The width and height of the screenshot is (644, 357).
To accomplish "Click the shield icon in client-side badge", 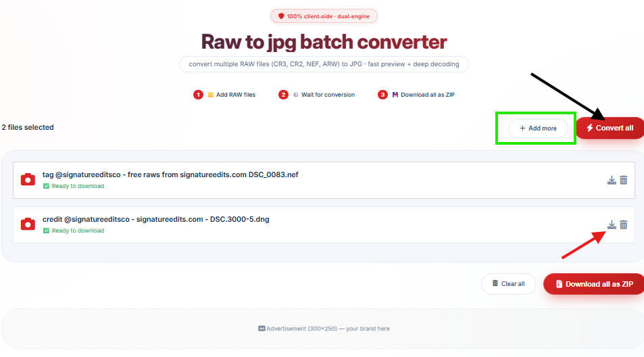I will [281, 16].
